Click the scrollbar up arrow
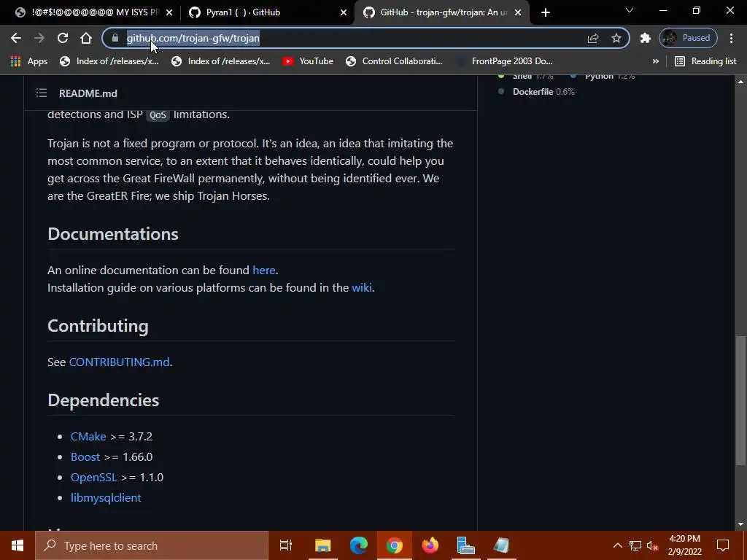The height and width of the screenshot is (560, 747). click(740, 82)
